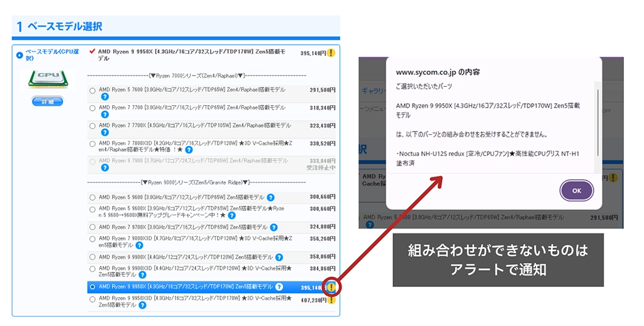Select AMD Ryzen 7 9700X radio button
This screenshot has width=644, height=326.
coord(92,227)
